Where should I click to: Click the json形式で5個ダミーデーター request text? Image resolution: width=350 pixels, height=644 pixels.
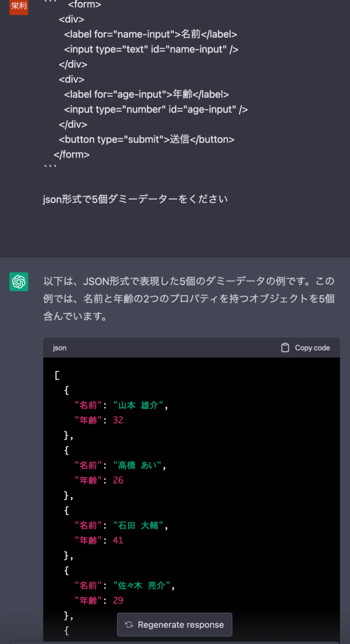(x=135, y=199)
